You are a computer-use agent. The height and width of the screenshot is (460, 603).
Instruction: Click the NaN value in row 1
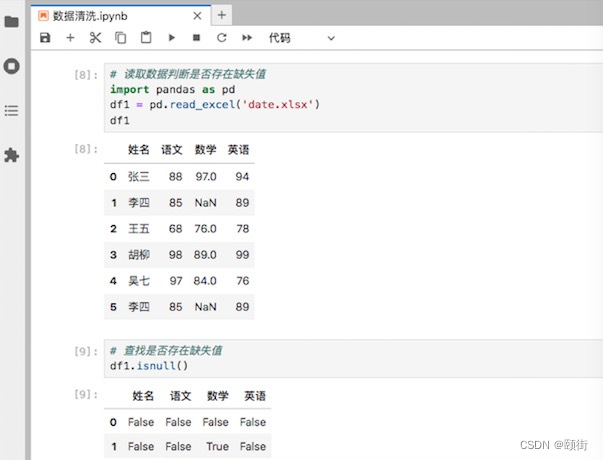pos(205,203)
